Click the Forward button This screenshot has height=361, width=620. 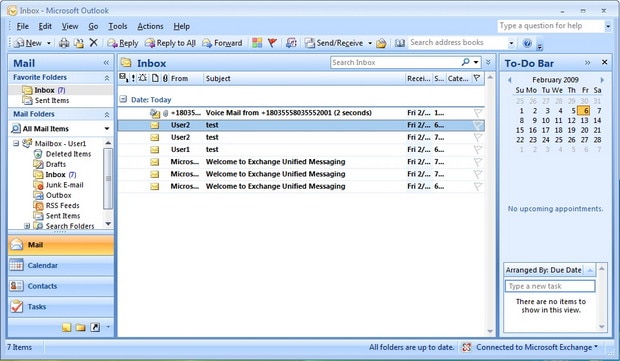[222, 43]
